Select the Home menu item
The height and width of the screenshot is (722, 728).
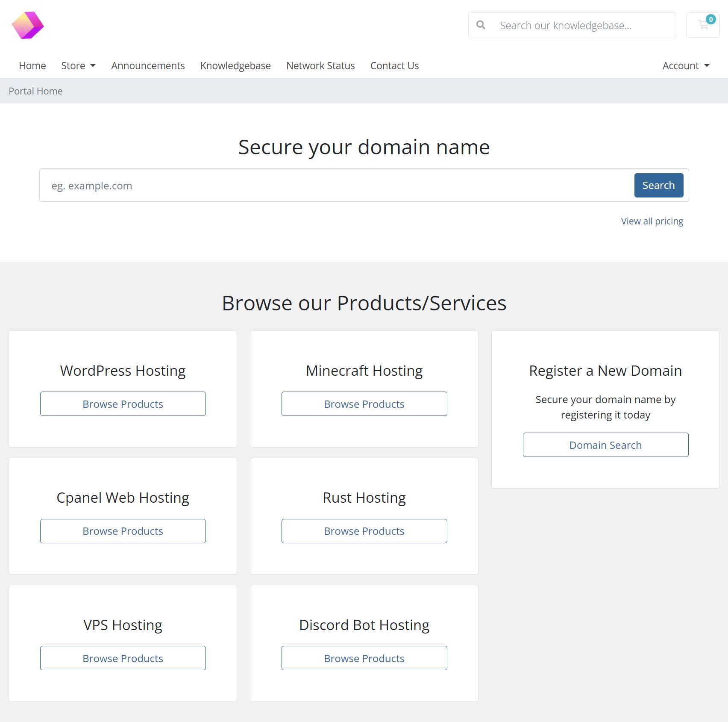coord(32,65)
